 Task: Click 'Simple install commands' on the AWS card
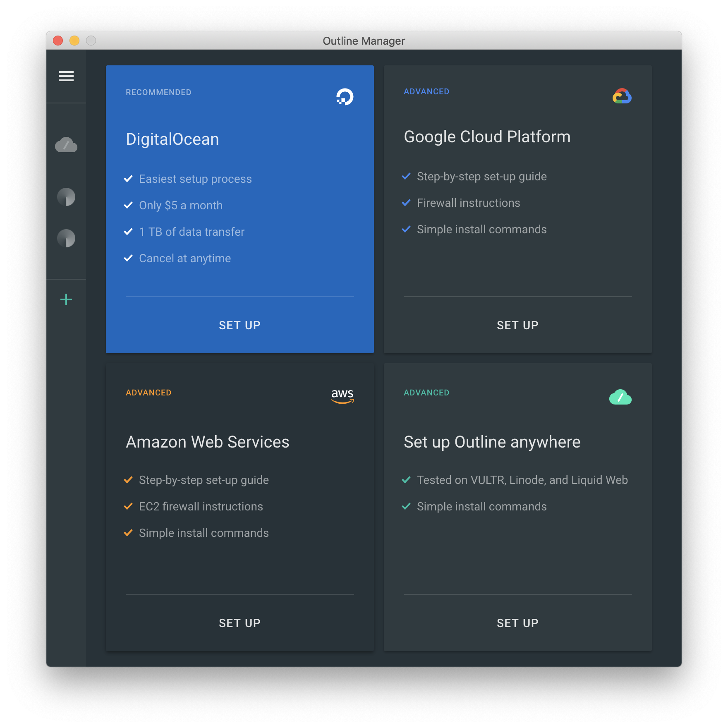pyautogui.click(x=204, y=533)
